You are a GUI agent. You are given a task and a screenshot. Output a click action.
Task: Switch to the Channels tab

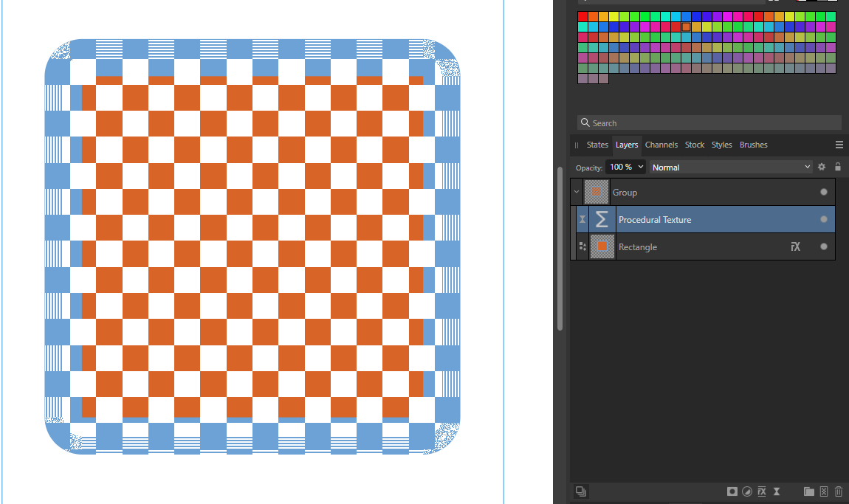[x=661, y=145]
